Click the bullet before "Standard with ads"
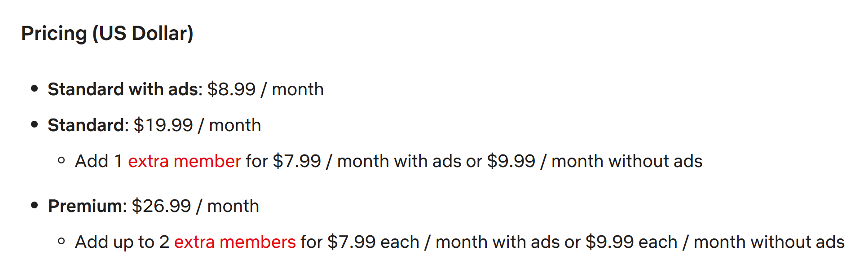Image resolution: width=868 pixels, height=273 pixels. (x=35, y=88)
